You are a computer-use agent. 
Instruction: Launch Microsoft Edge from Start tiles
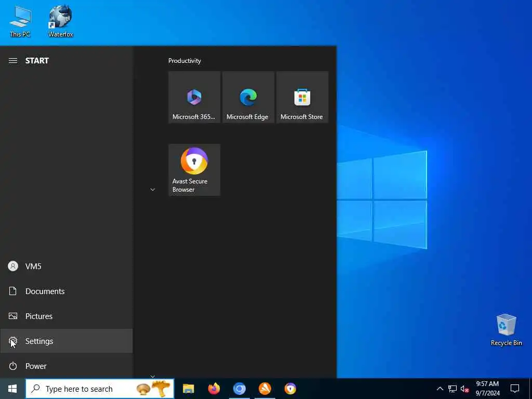point(248,97)
